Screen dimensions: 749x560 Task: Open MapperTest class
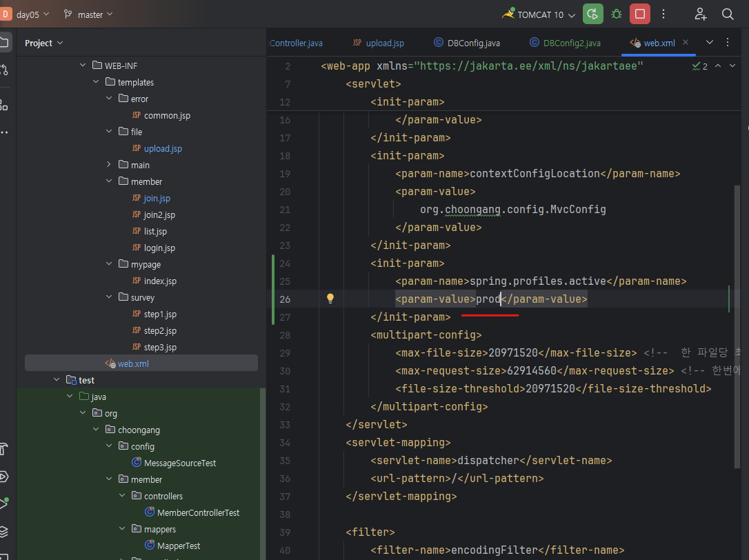pyautogui.click(x=178, y=546)
